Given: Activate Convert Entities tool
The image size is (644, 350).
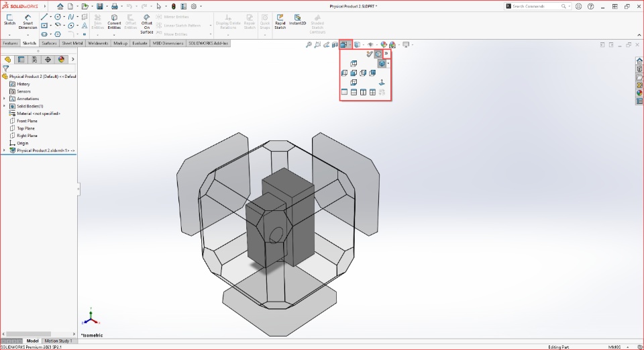Looking at the screenshot, I should [114, 21].
